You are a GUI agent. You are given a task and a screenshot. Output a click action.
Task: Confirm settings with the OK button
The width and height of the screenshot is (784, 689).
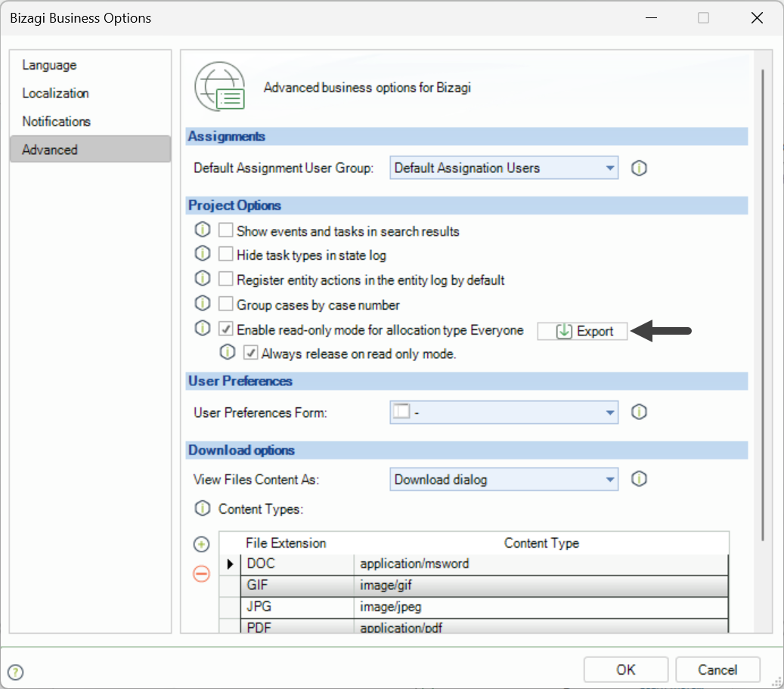(625, 669)
